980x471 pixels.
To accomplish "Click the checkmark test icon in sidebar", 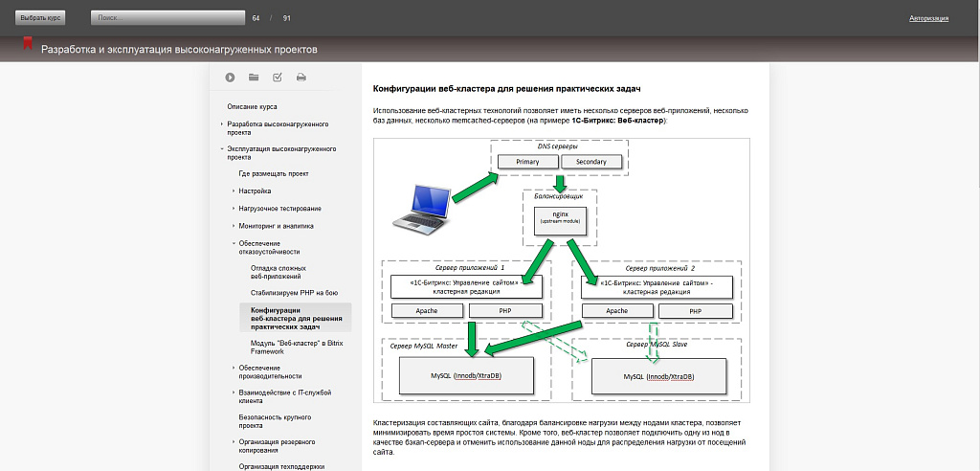I will tap(278, 77).
